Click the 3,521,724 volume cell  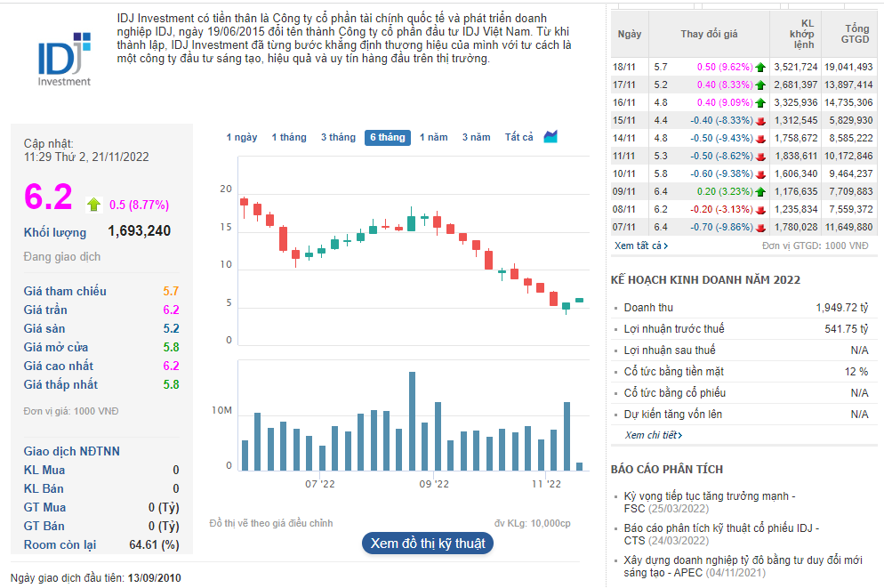795,67
